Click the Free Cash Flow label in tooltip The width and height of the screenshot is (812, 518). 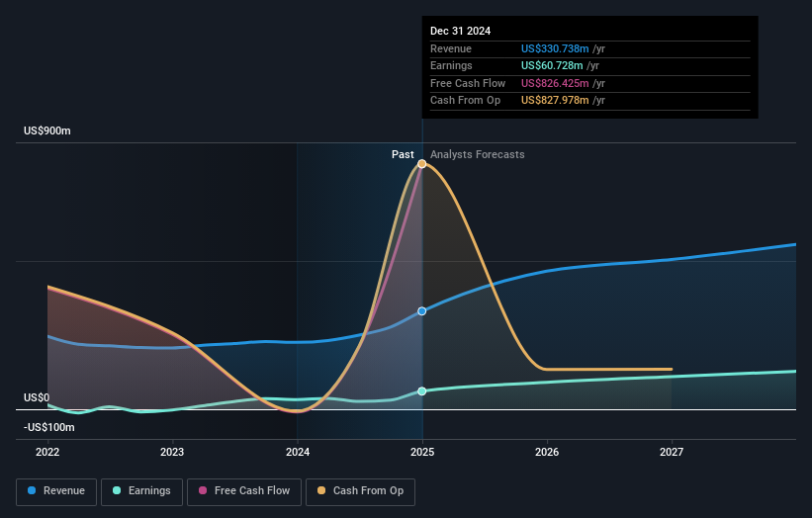click(x=468, y=83)
